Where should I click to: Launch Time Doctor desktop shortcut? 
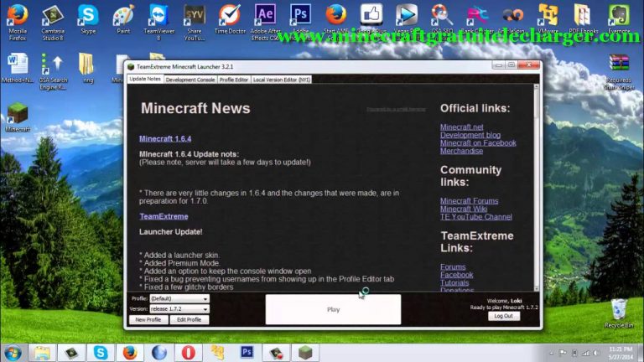click(230, 18)
